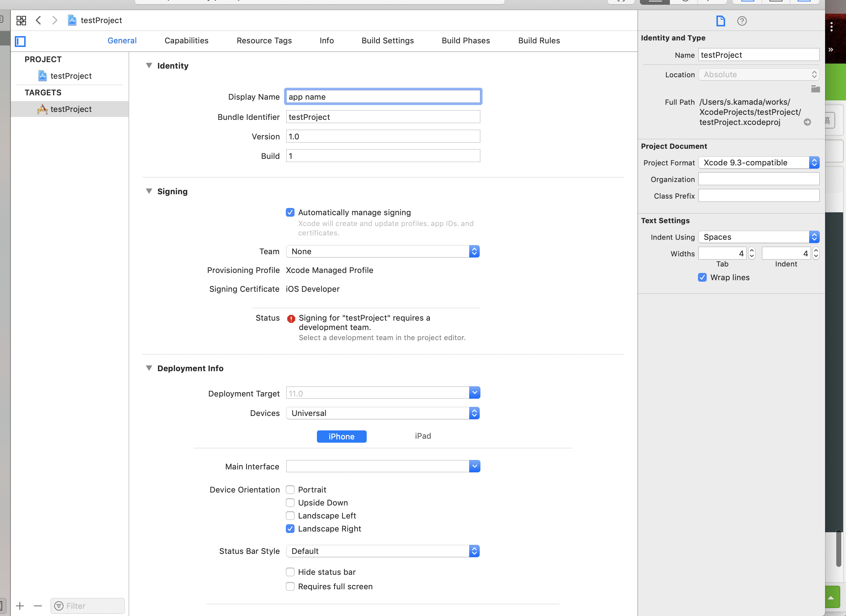Switch to the Build Settings tab

point(388,41)
